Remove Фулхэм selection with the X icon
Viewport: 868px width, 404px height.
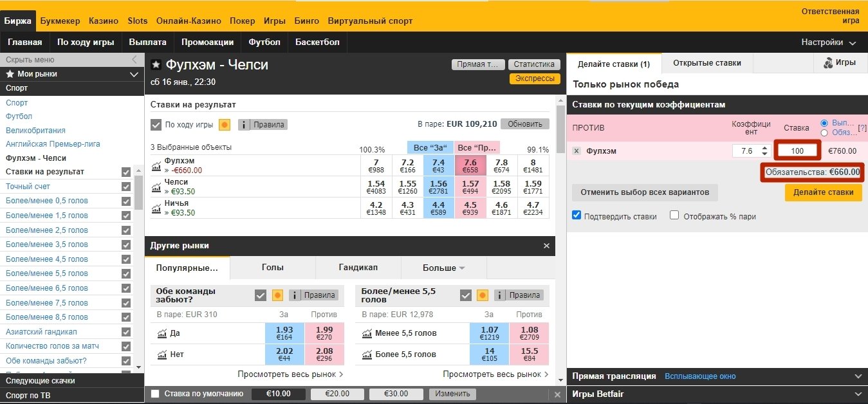(577, 151)
